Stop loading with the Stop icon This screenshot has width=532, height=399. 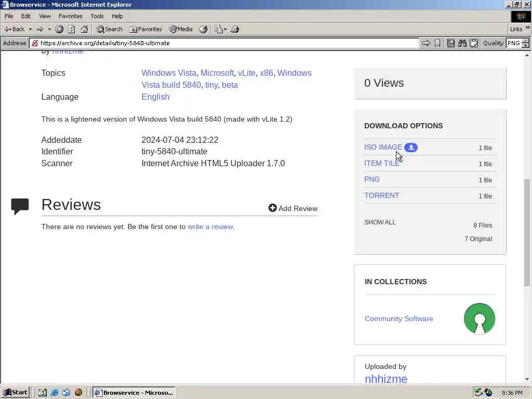pos(59,29)
